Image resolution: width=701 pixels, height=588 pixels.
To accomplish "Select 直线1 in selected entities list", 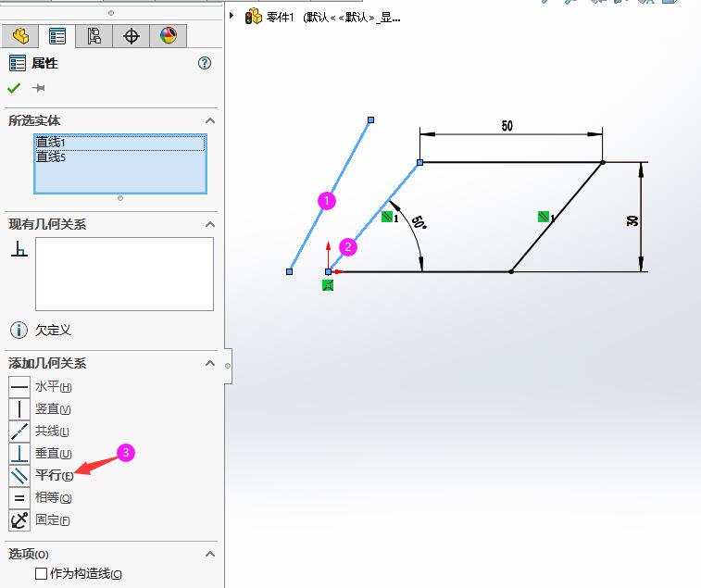I will tap(119, 143).
